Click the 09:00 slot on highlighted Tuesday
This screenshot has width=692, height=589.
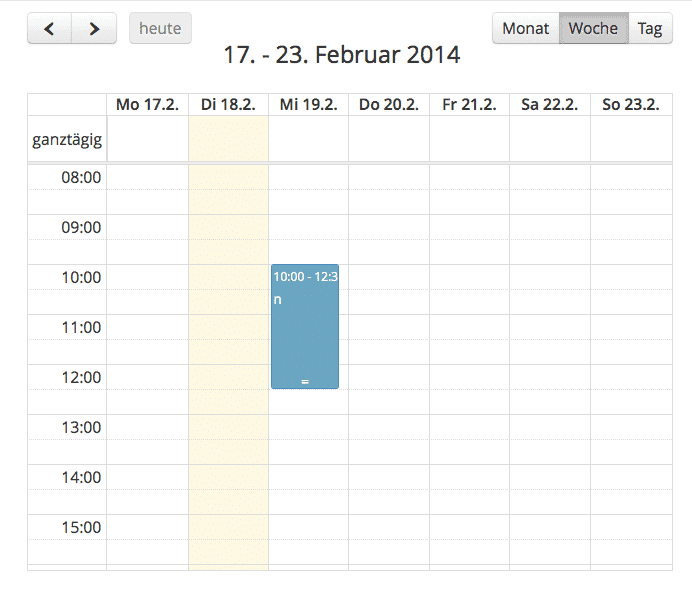(x=228, y=227)
